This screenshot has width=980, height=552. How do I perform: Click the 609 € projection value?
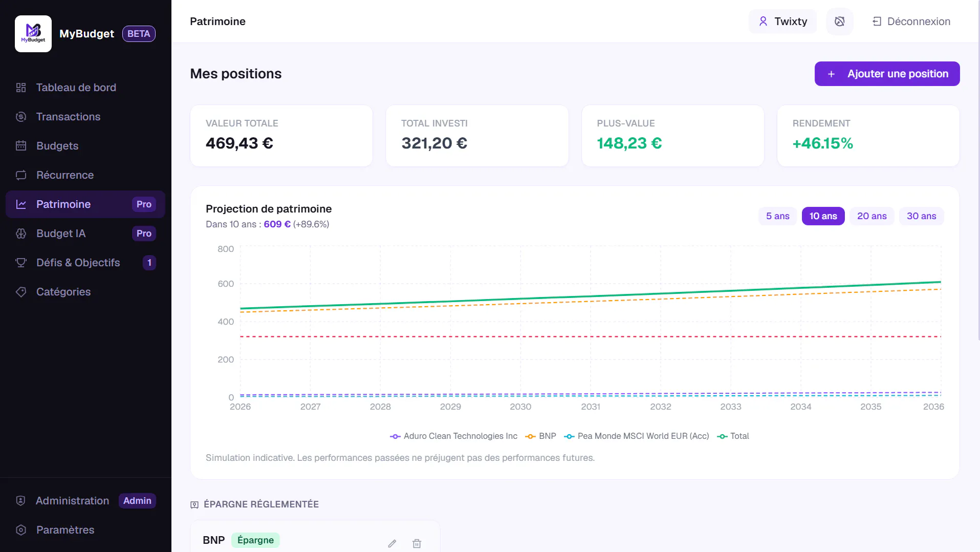[277, 224]
